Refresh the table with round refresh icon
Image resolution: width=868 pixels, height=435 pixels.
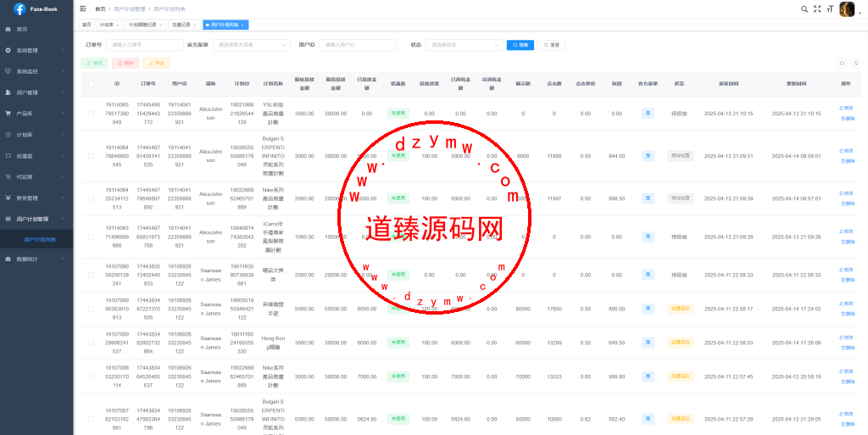pos(856,64)
